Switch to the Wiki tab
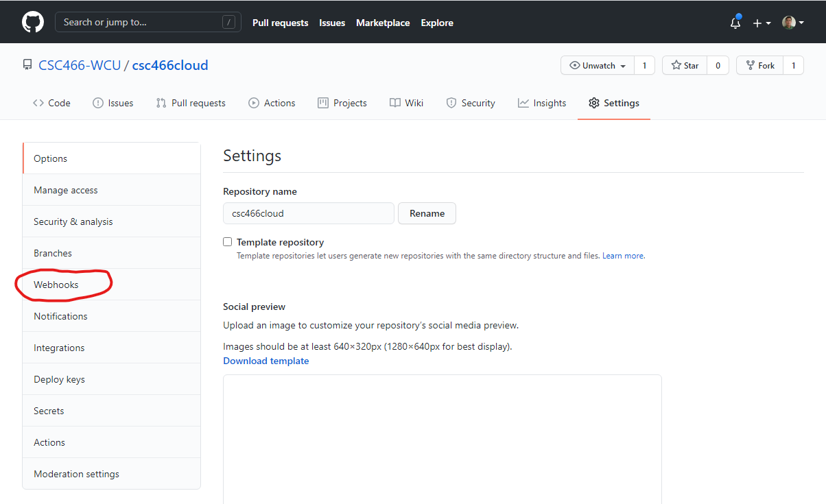 click(406, 103)
